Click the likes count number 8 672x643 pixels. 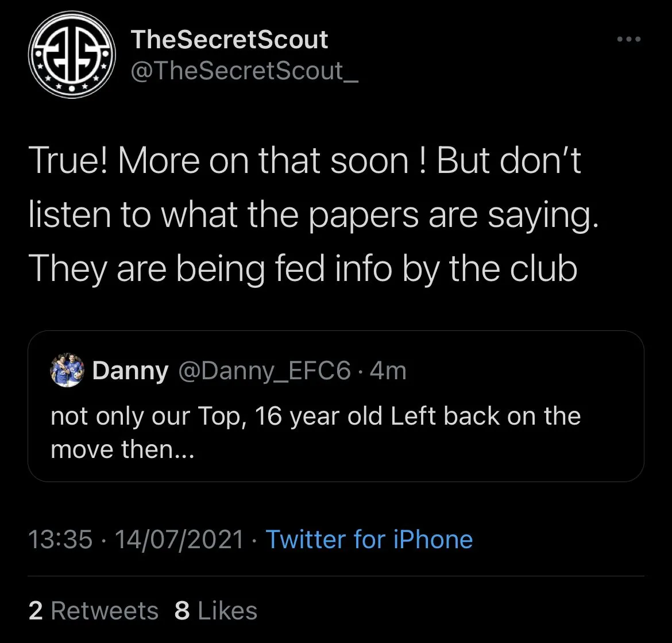182,610
